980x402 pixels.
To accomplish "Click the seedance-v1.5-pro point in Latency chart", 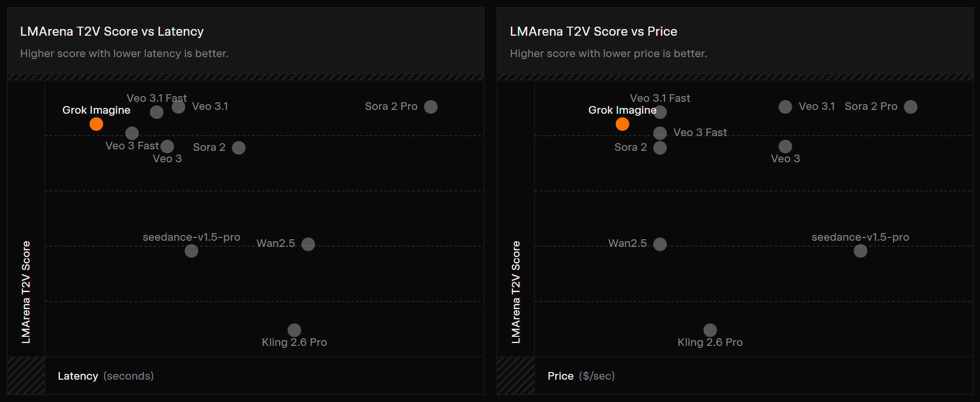I will tap(191, 251).
